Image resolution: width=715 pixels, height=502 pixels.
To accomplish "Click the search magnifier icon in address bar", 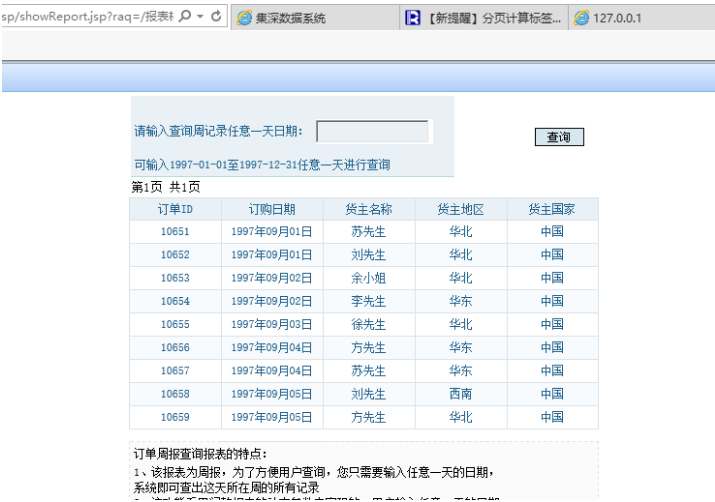I will 184,17.
